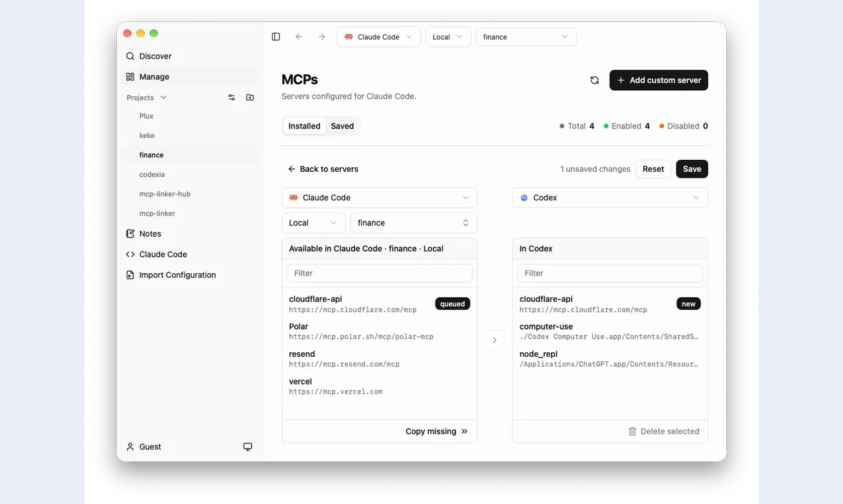This screenshot has width=843, height=504.
Task: Click the add project folder icon
Action: (x=250, y=97)
